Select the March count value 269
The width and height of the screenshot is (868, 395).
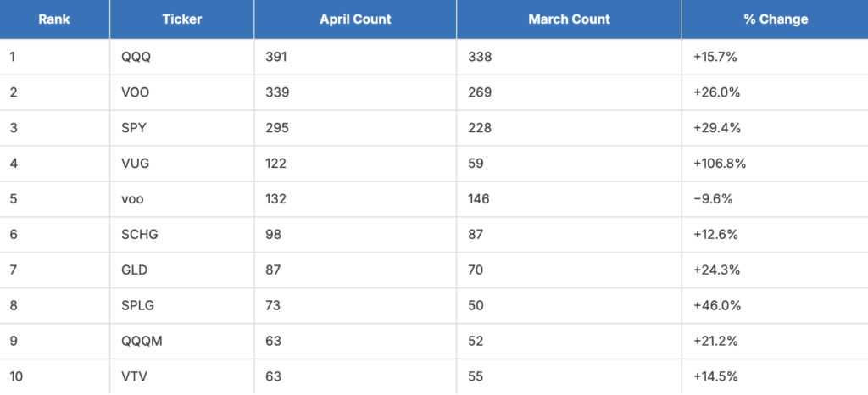pos(480,92)
